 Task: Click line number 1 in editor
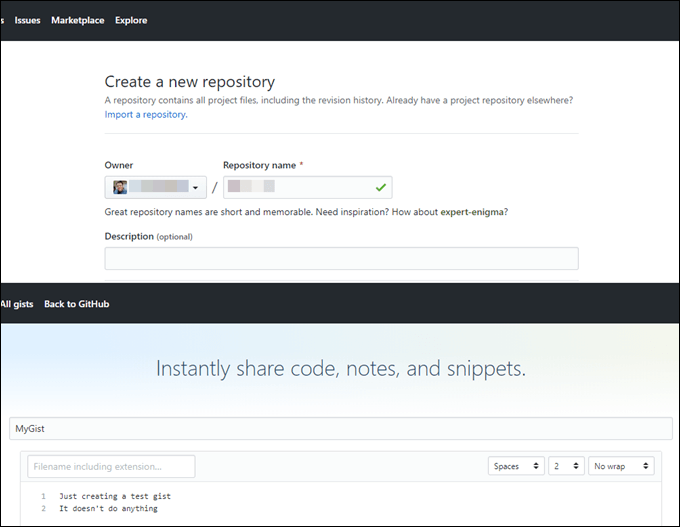43,496
